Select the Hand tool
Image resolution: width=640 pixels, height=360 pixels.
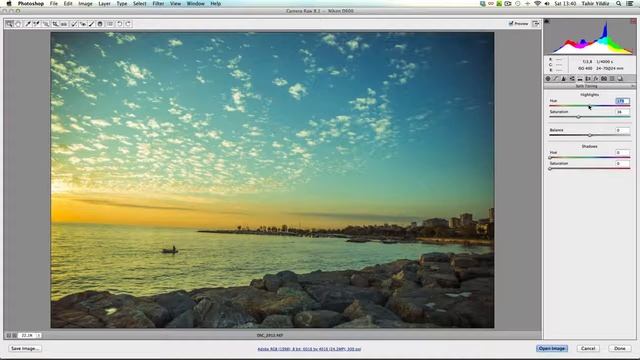tap(18, 24)
